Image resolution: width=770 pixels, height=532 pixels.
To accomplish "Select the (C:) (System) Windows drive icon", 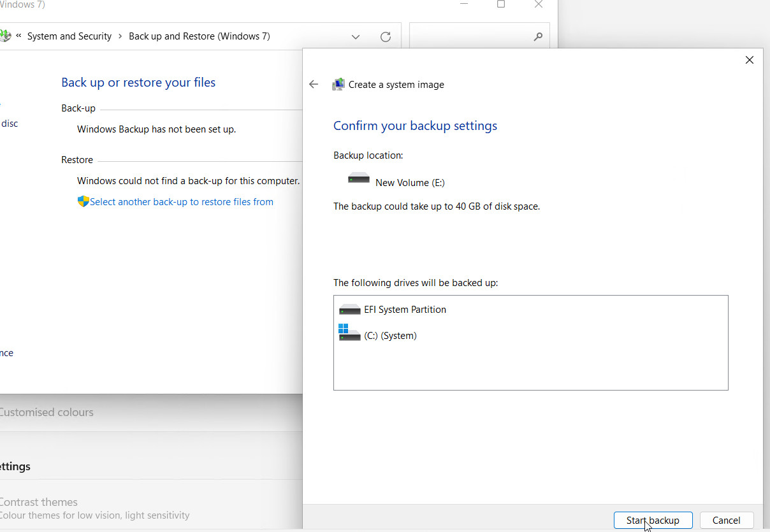I will pos(349,333).
